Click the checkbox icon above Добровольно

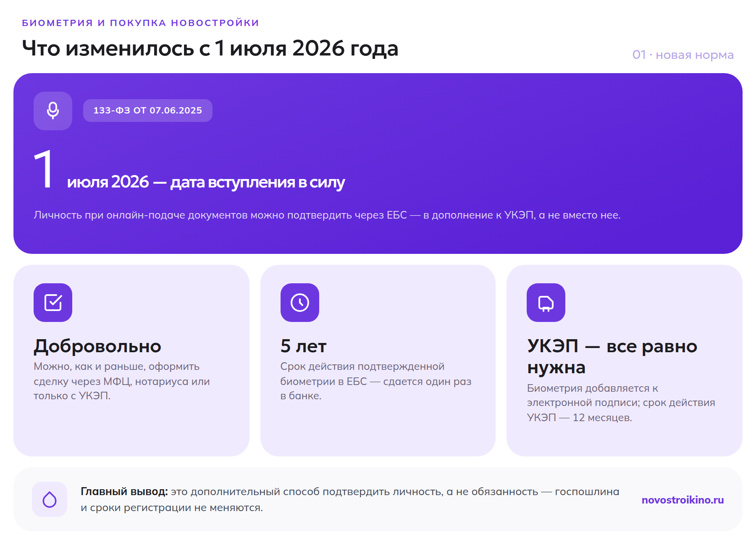(53, 303)
